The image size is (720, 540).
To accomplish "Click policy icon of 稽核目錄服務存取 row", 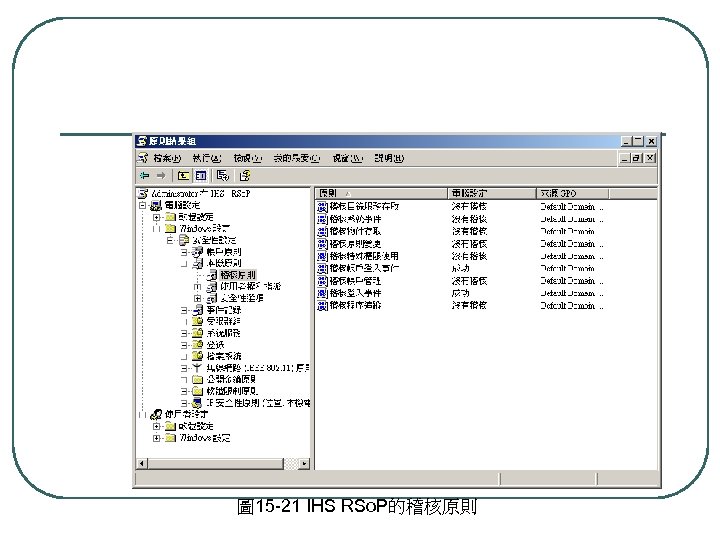I will pyautogui.click(x=322, y=207).
